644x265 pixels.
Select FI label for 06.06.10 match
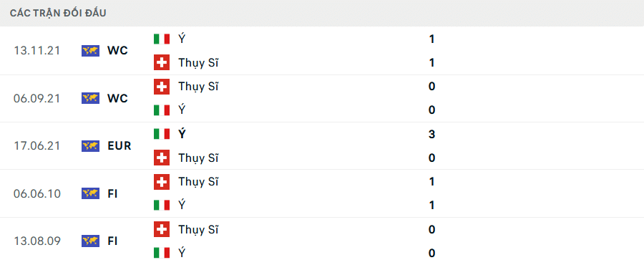point(112,193)
